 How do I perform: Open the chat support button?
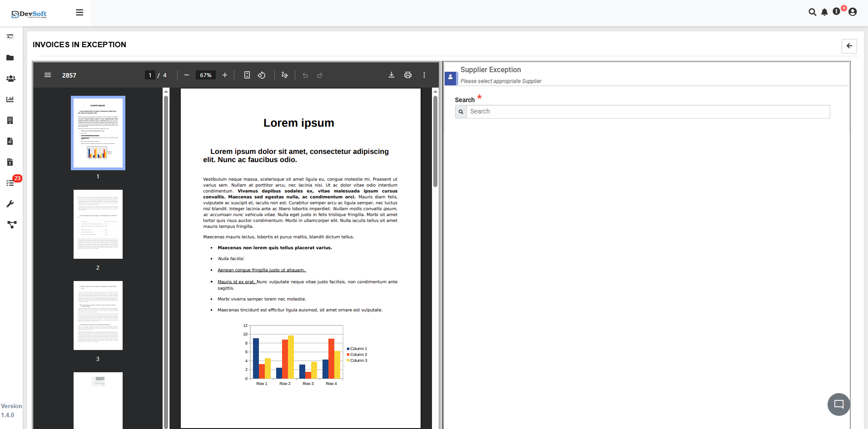click(838, 404)
